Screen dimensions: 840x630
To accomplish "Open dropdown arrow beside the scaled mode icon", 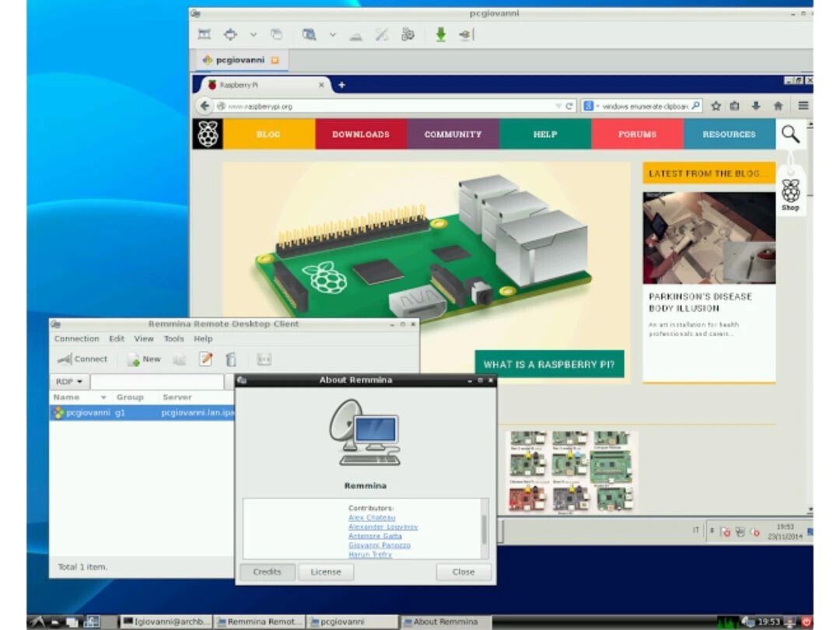I will tap(333, 35).
